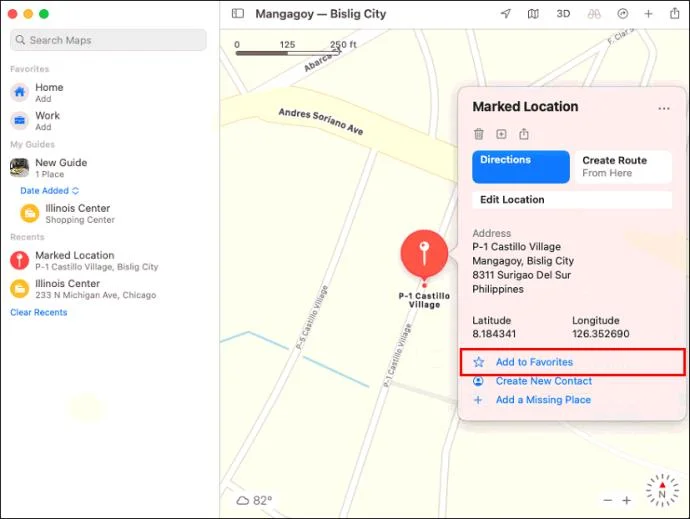This screenshot has width=690, height=519.
Task: Click the plus icon in the toolbar
Action: (x=648, y=14)
